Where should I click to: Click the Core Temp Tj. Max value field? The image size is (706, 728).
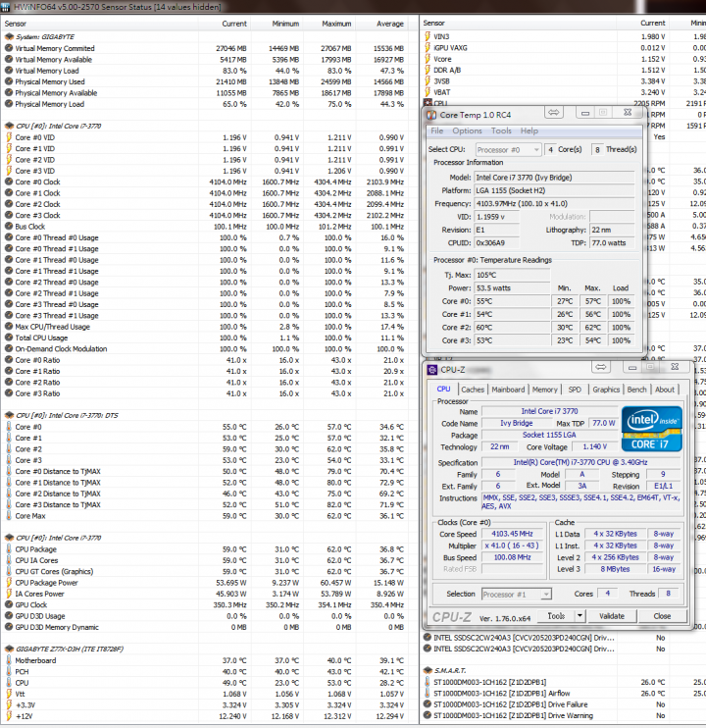tap(512, 275)
